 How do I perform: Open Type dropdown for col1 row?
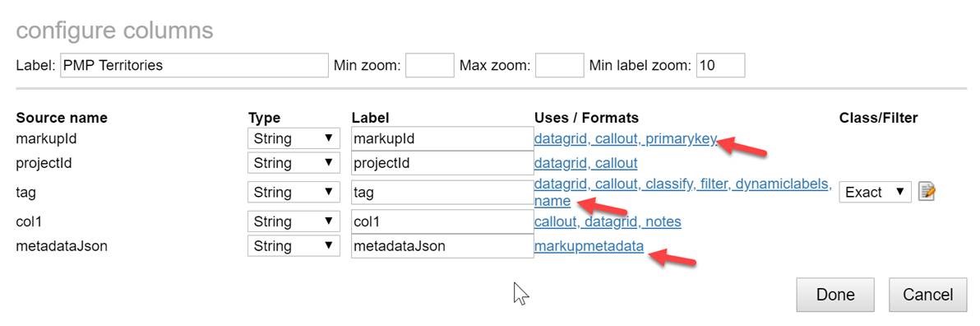294,221
